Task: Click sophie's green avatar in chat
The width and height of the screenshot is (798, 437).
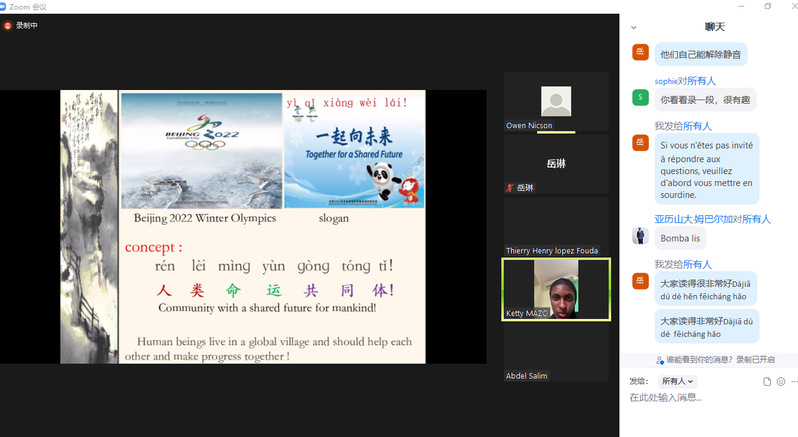Action: point(640,97)
